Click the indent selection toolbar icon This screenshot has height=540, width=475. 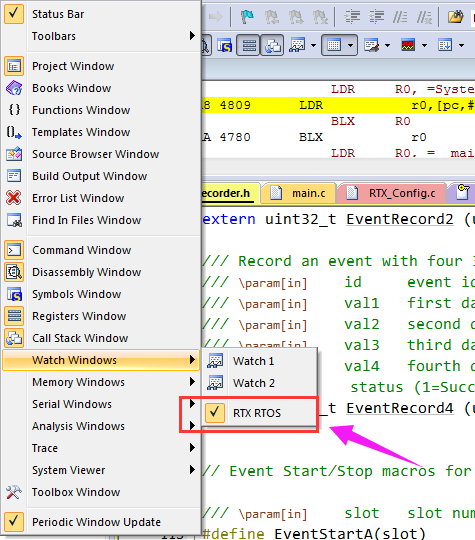pos(352,16)
